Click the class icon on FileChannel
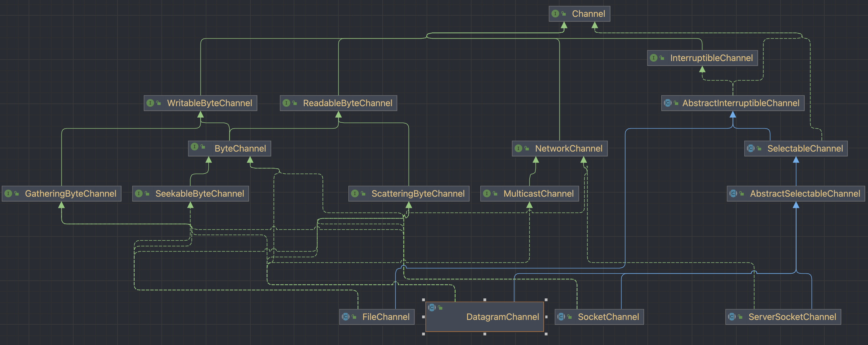Image resolution: width=868 pixels, height=345 pixels. coord(346,317)
